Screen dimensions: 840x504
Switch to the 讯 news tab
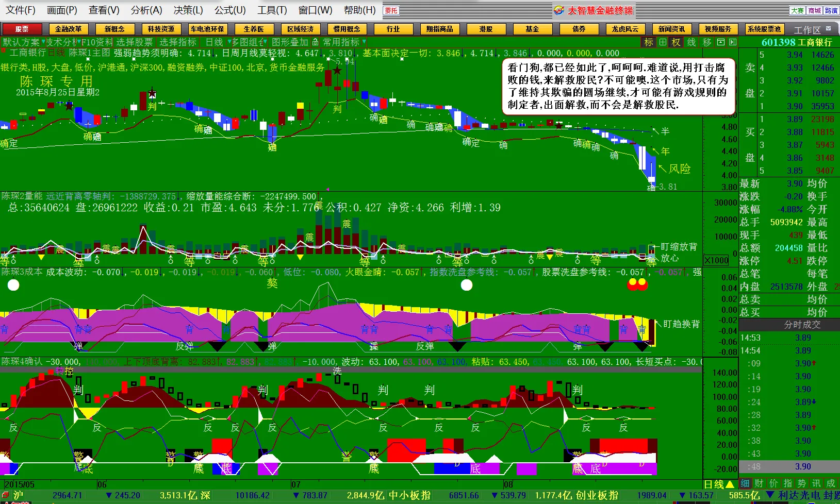[816, 483]
